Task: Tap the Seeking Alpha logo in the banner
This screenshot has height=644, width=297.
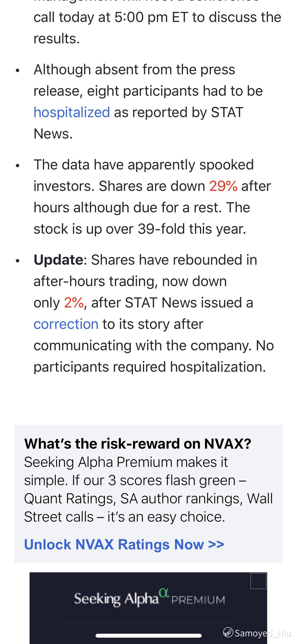Action: pos(116,599)
